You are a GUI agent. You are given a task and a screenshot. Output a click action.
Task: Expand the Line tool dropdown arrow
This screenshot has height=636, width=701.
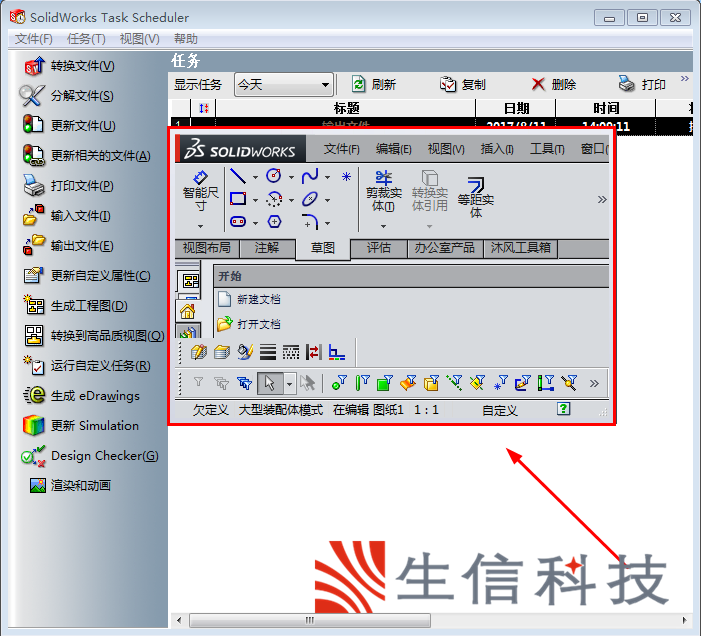[255, 177]
